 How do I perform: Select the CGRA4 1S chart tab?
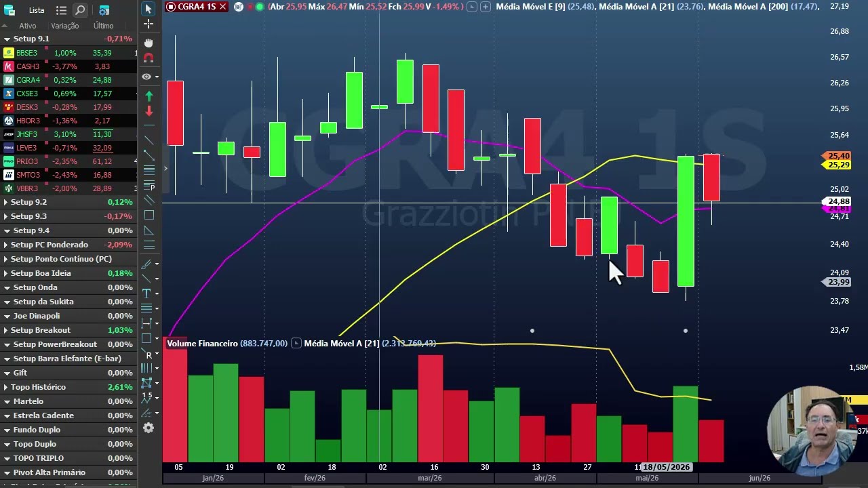[x=197, y=7]
